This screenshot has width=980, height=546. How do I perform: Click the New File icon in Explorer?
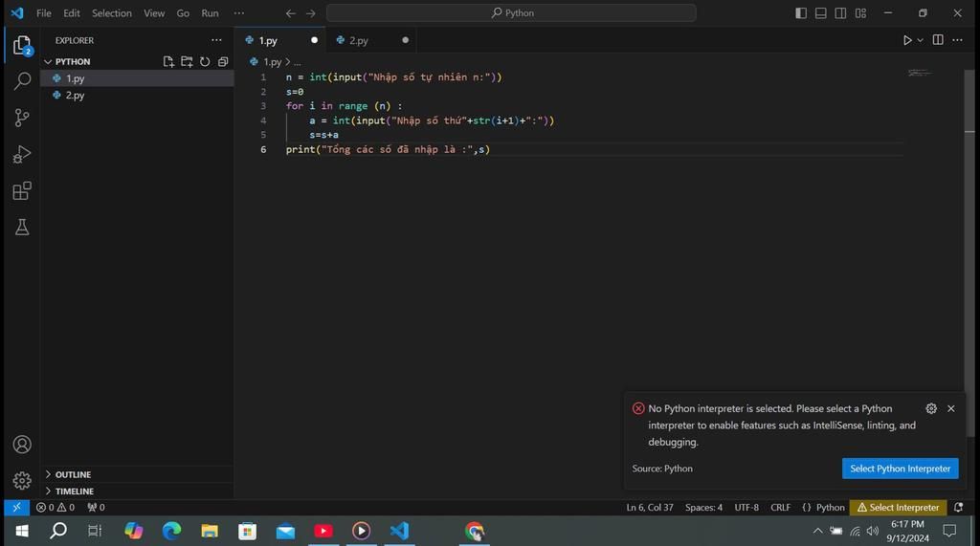click(168, 61)
